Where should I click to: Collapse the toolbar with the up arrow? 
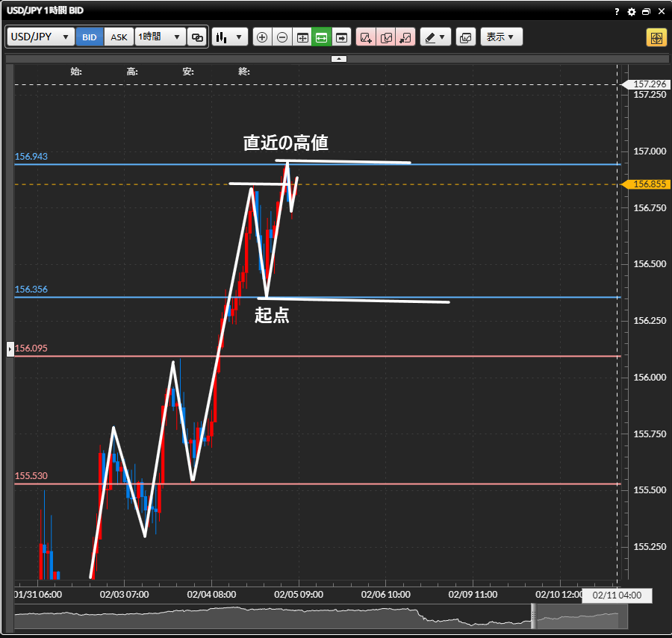tap(338, 58)
